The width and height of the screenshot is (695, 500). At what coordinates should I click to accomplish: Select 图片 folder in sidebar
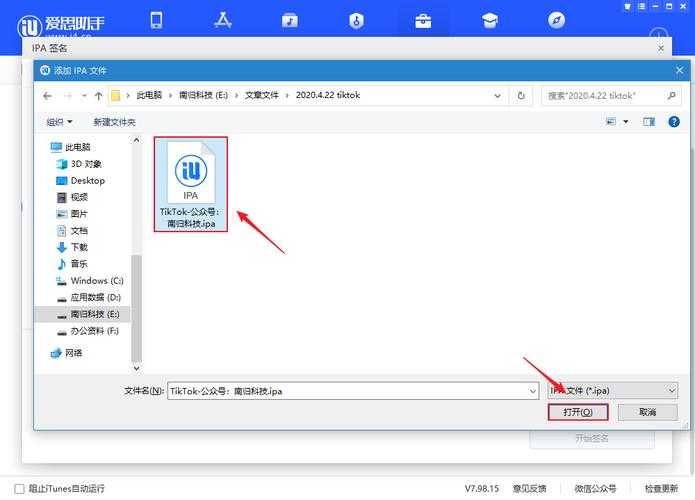tap(72, 214)
